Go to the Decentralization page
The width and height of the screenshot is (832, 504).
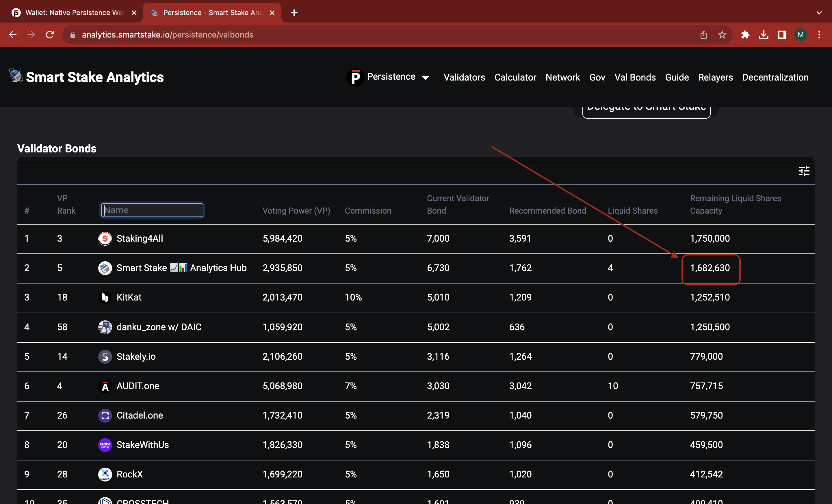click(x=775, y=77)
